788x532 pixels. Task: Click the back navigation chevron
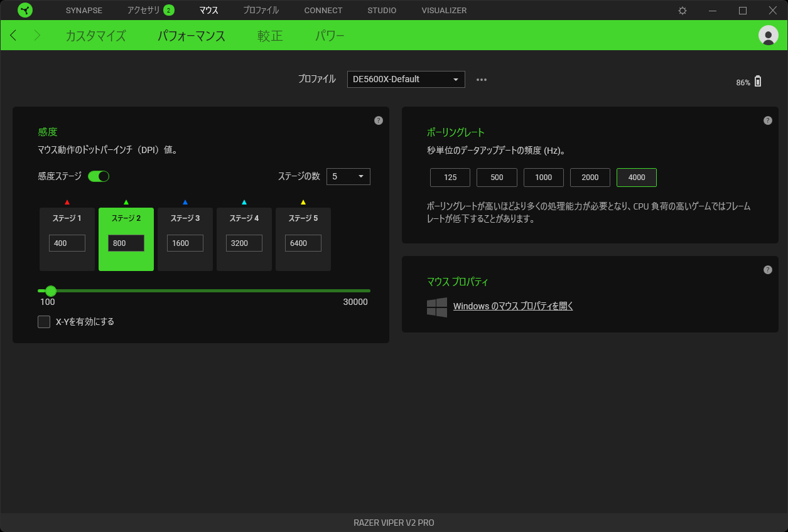(13, 35)
